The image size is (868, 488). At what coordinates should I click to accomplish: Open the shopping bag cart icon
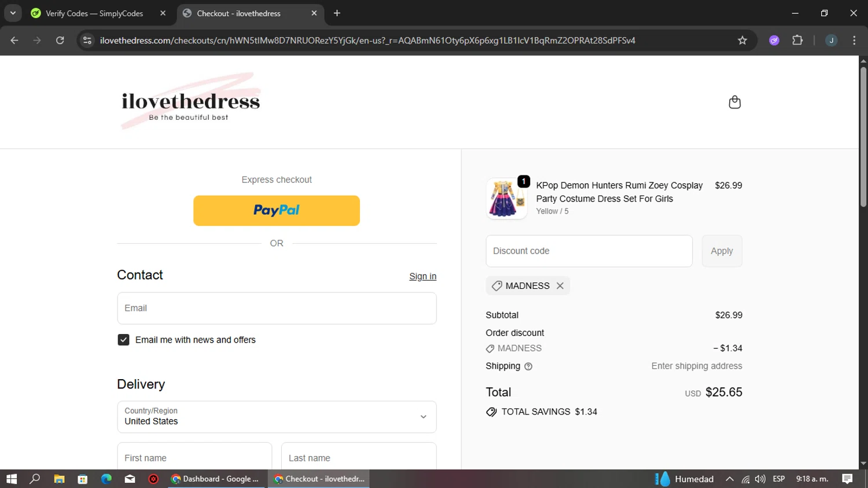[x=734, y=102]
